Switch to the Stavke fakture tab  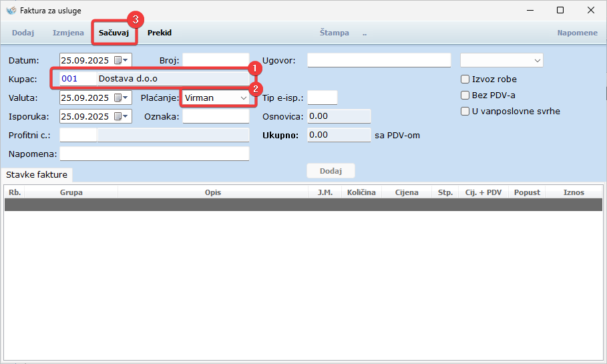(x=37, y=174)
